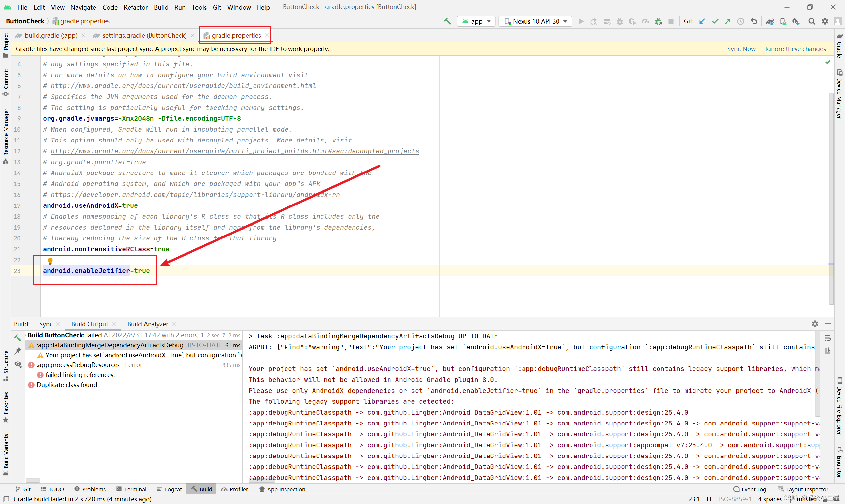Select gradle.properties tab
The height and width of the screenshot is (504, 845).
click(x=234, y=35)
